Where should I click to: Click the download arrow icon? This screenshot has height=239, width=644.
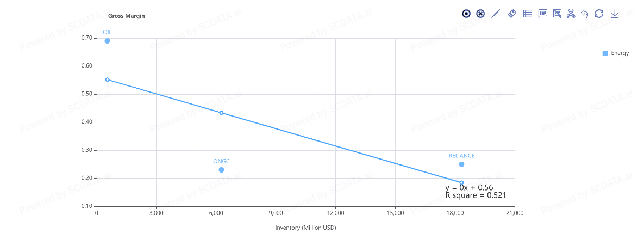tap(615, 14)
